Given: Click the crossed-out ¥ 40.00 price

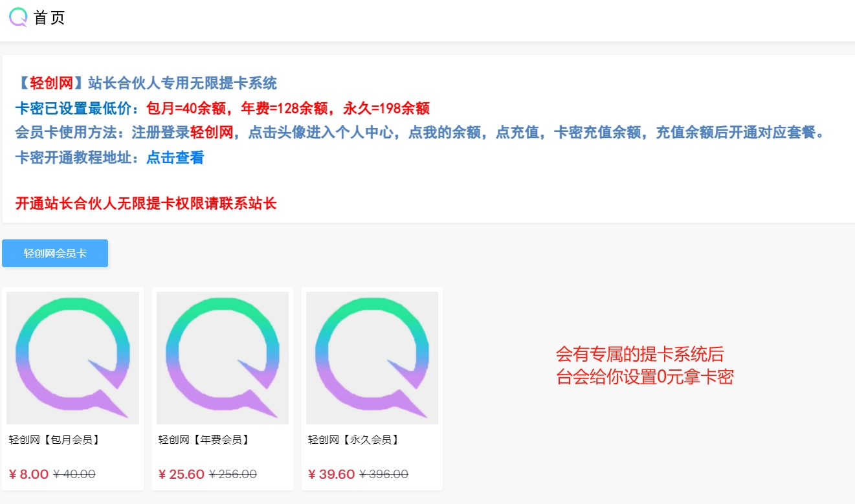Looking at the screenshot, I should click(x=74, y=474).
